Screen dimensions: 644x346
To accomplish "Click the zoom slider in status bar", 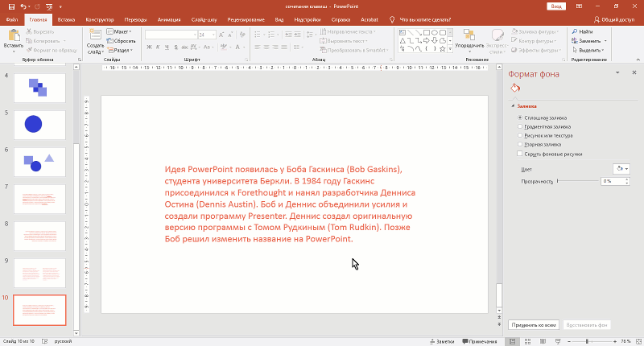I will coord(592,341).
